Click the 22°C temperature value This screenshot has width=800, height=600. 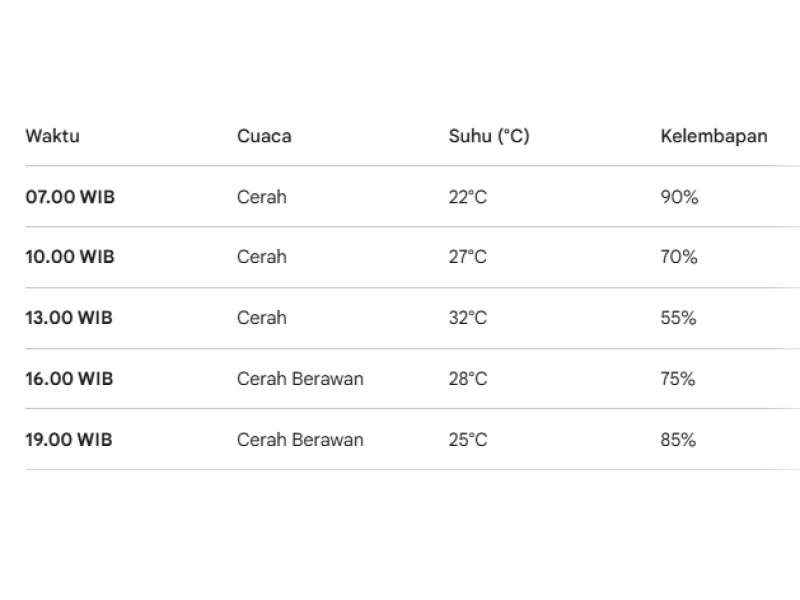tap(468, 197)
